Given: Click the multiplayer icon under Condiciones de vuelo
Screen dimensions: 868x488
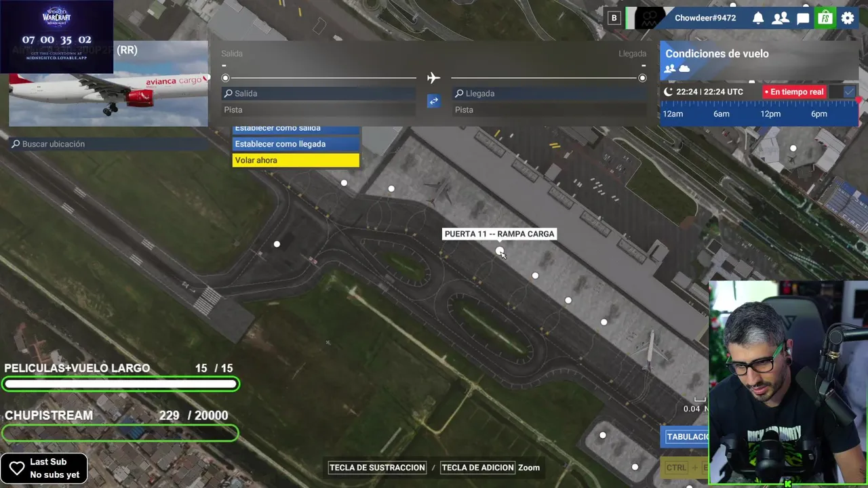Looking at the screenshot, I should point(670,68).
